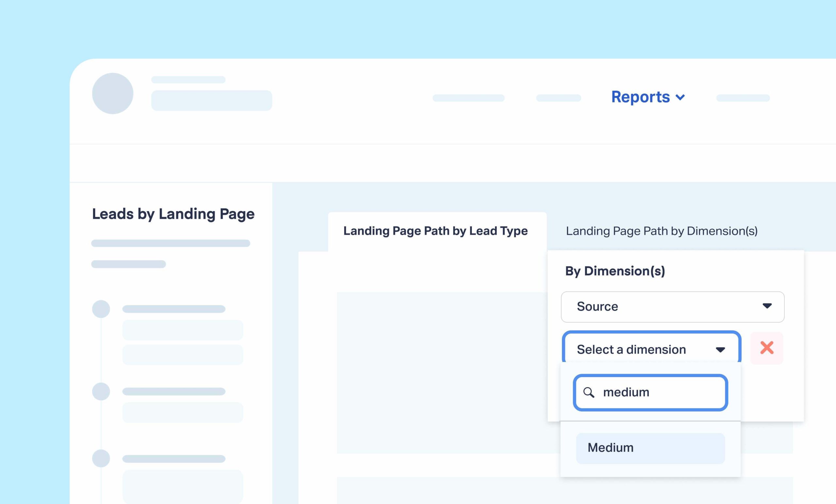
Task: Remove the second dimension with red X
Action: click(767, 348)
